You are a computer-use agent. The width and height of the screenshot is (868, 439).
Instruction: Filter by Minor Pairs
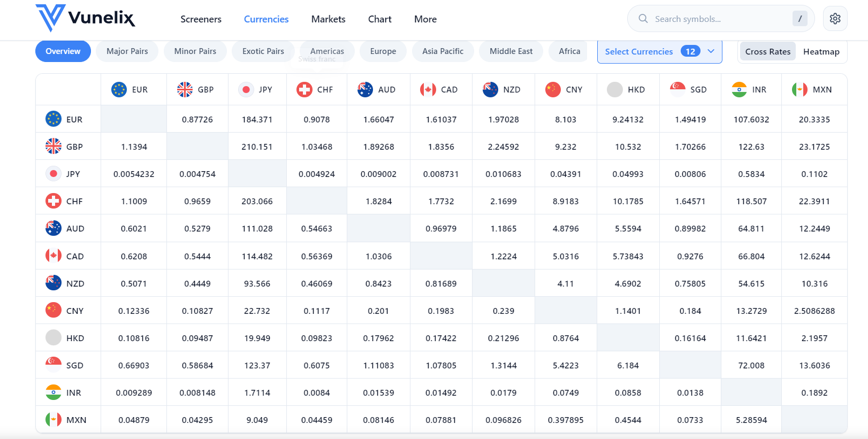click(195, 51)
